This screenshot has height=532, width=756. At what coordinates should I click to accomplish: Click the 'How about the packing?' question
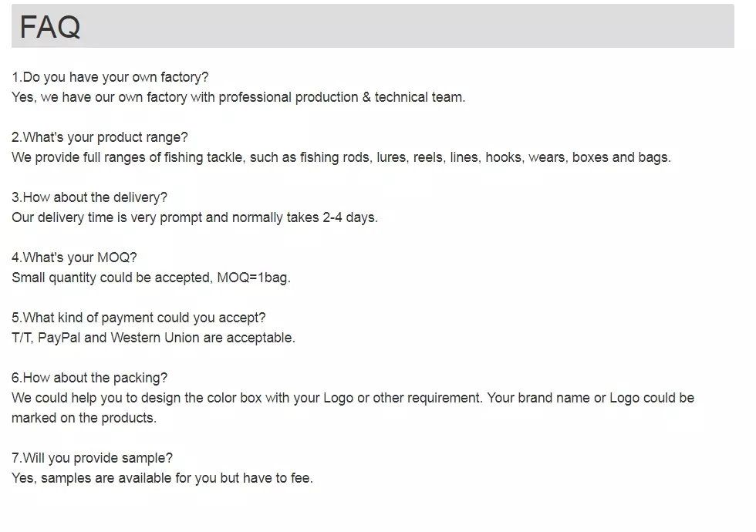(89, 378)
